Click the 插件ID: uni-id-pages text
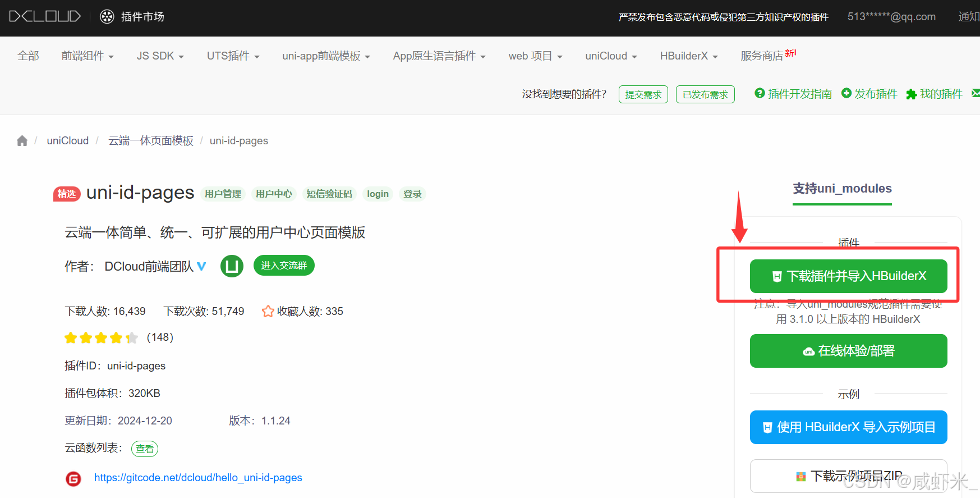The image size is (980, 498). (115, 366)
